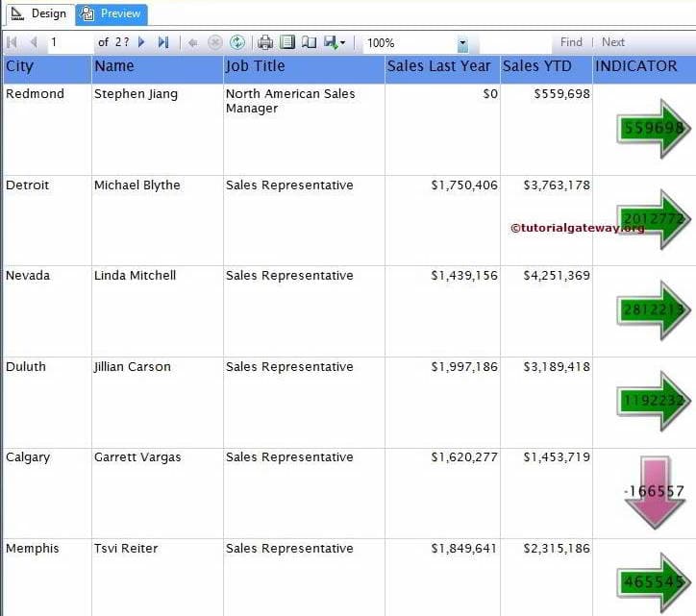Click the $1,997,186 sales value
Image resolution: width=696 pixels, height=616 pixels.
(464, 366)
